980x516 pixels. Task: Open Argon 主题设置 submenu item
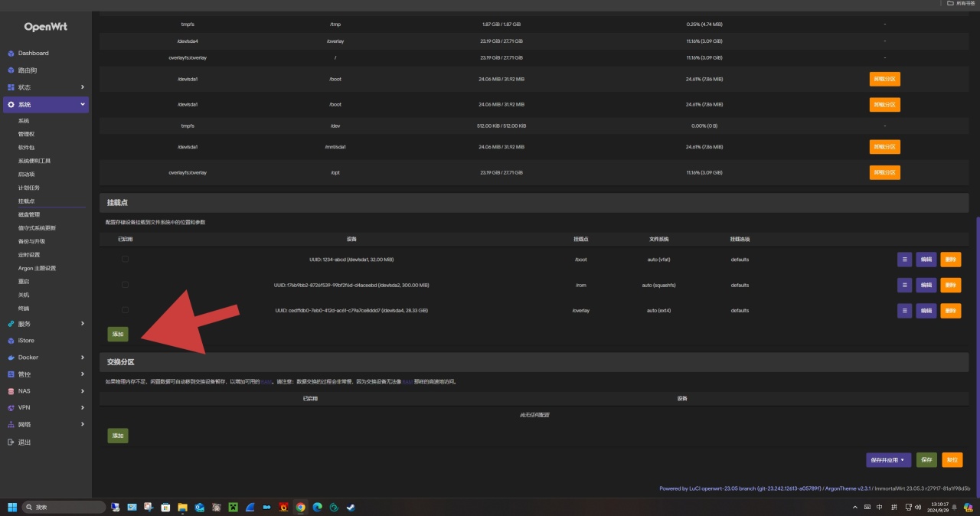coord(38,268)
